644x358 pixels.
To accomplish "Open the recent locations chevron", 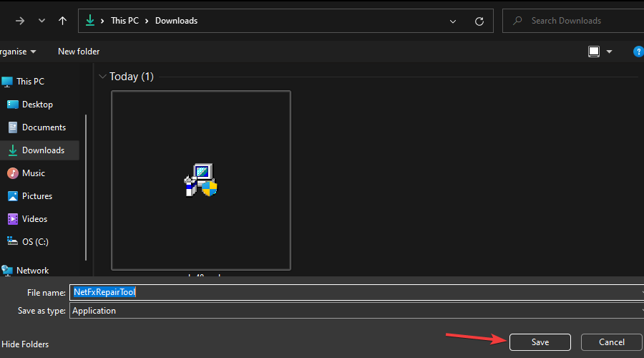I will coord(42,21).
